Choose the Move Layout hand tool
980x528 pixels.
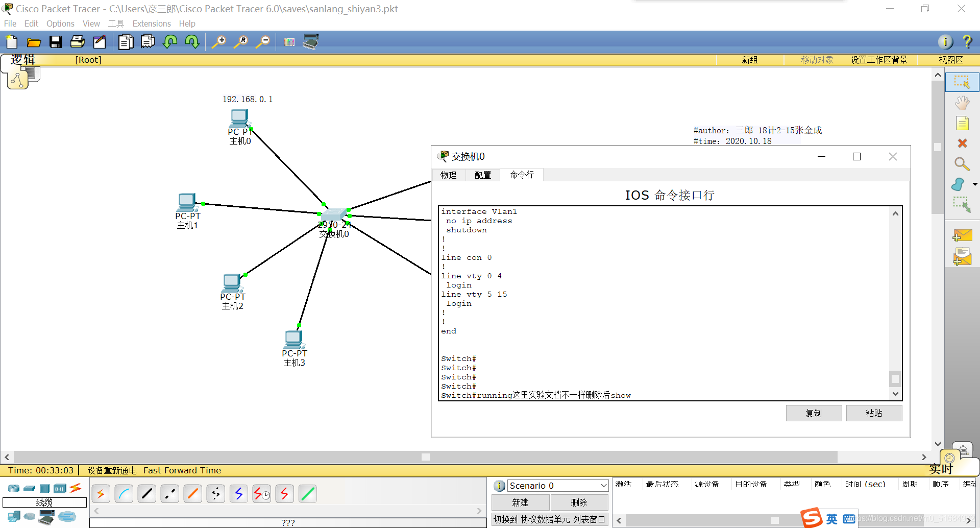(x=962, y=103)
